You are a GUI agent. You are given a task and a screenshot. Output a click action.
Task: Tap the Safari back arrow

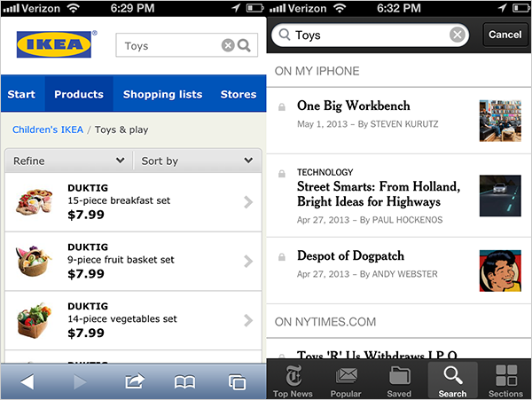tap(27, 382)
